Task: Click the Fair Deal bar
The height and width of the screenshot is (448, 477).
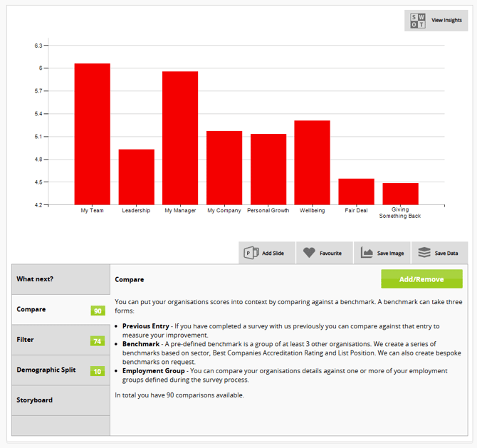Action: [356, 192]
